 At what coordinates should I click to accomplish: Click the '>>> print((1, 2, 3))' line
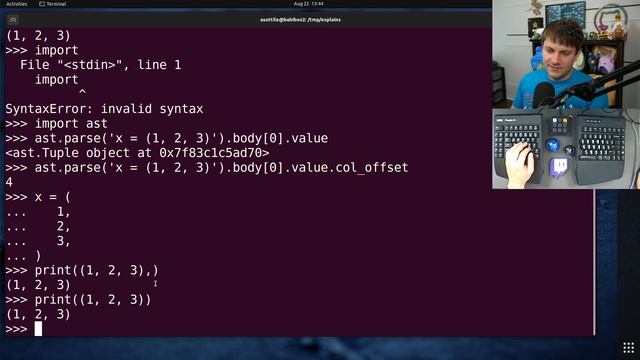coord(78,300)
